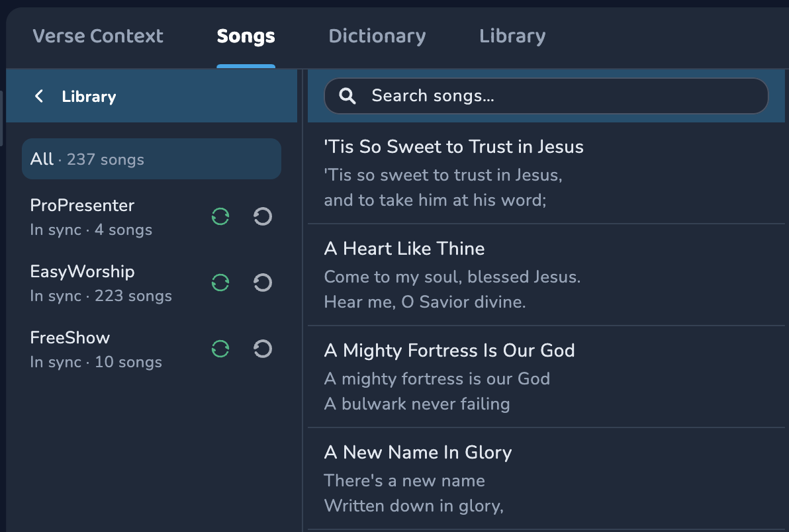Click lyric line 'A bulwark never failing'

417,404
